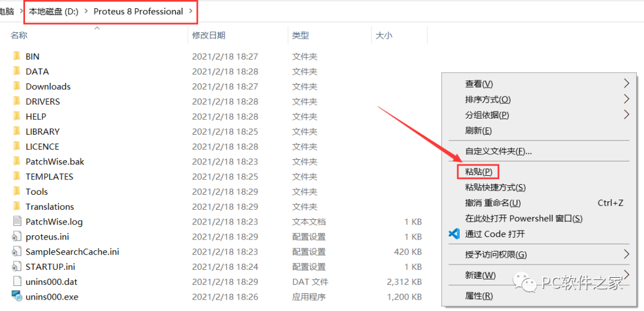644x311 pixels.
Task: Select the LICENCE folder name
Action: point(42,147)
